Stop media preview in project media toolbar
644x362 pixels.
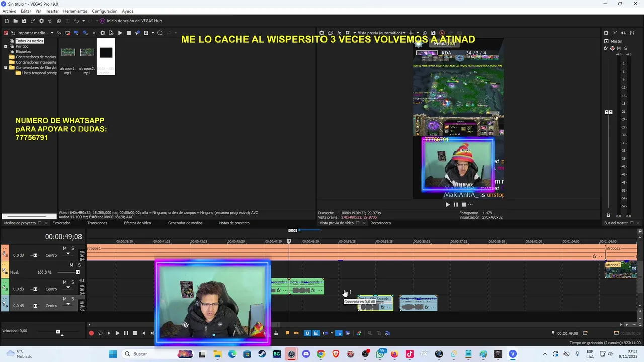(128, 33)
